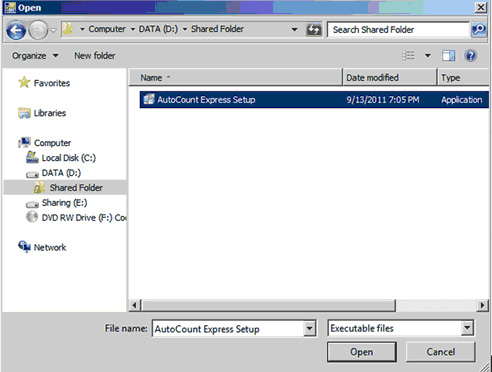
Task: Click the Shared Folder icon in tree
Action: pyautogui.click(x=39, y=187)
